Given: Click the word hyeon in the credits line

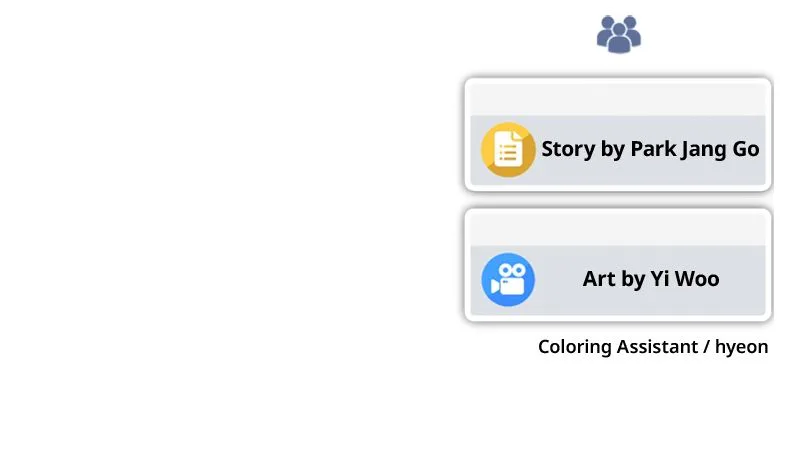Looking at the screenshot, I should pos(741,348).
